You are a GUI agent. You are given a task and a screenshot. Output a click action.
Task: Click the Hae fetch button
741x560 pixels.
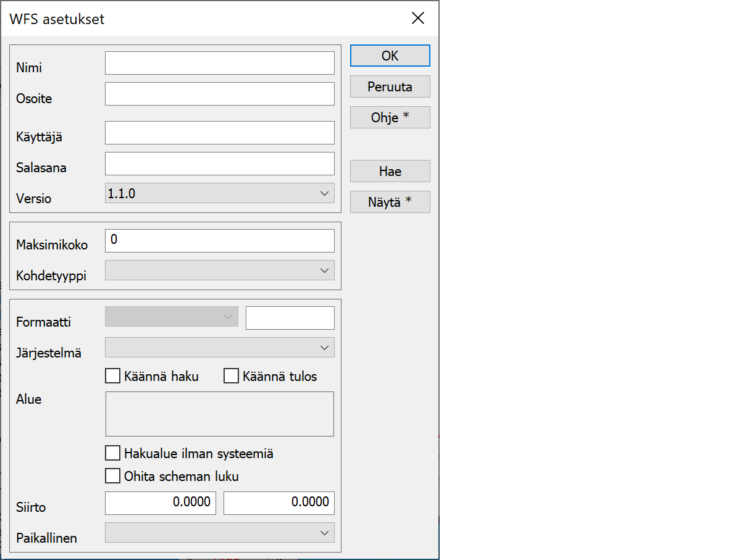[390, 172]
